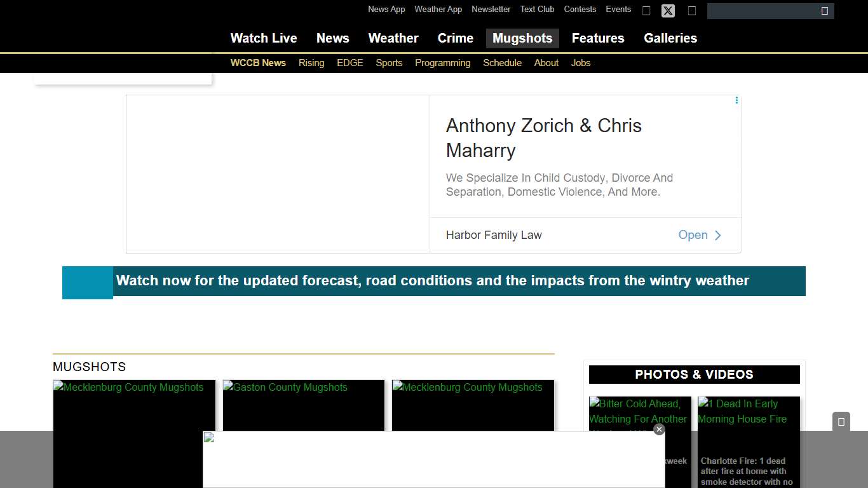The image size is (868, 488).
Task: Go to Sports in the sub-navigation
Action: 389,63
